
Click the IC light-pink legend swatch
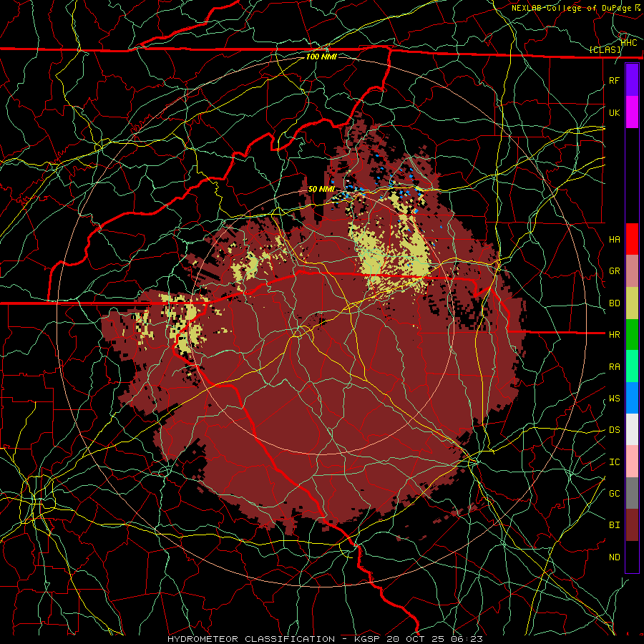click(632, 462)
